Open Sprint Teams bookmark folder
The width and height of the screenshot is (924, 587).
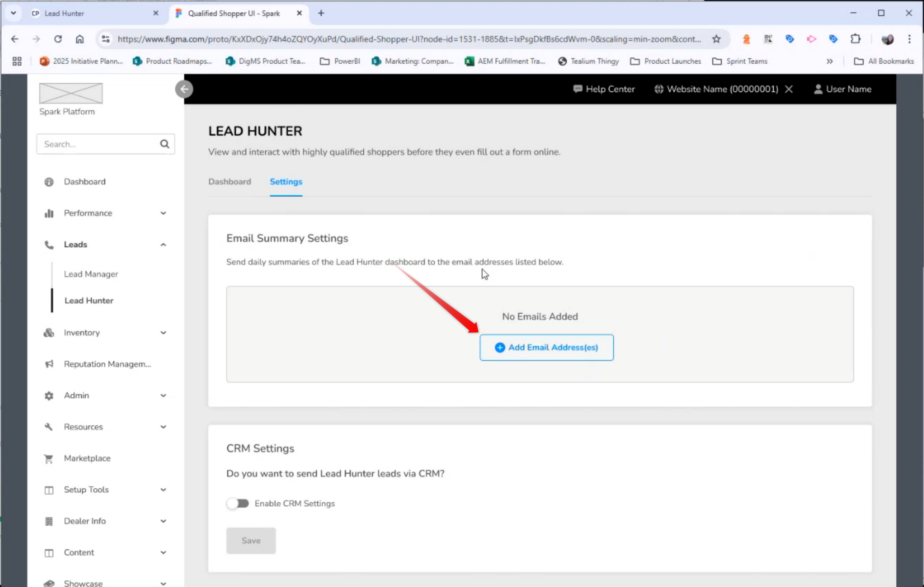click(740, 61)
